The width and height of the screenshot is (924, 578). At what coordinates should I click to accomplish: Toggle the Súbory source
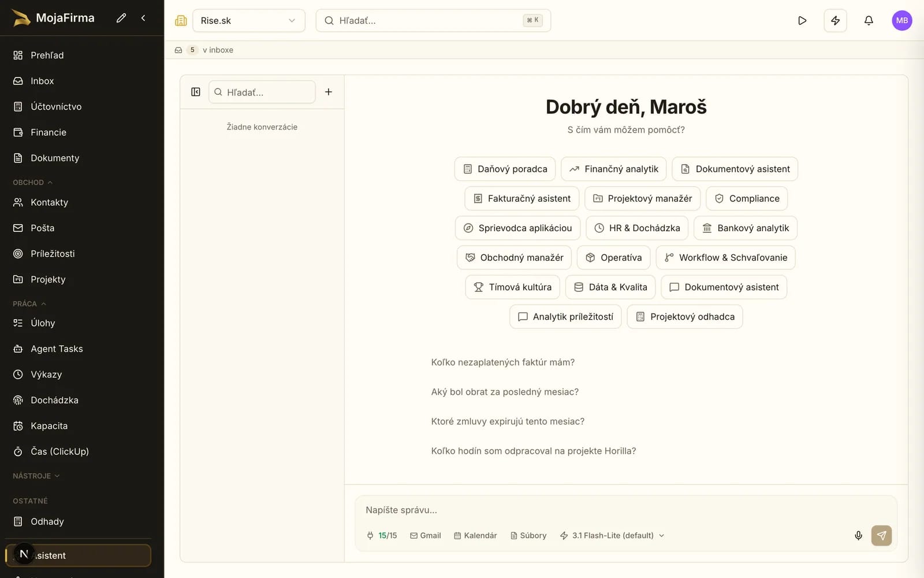pyautogui.click(x=528, y=535)
